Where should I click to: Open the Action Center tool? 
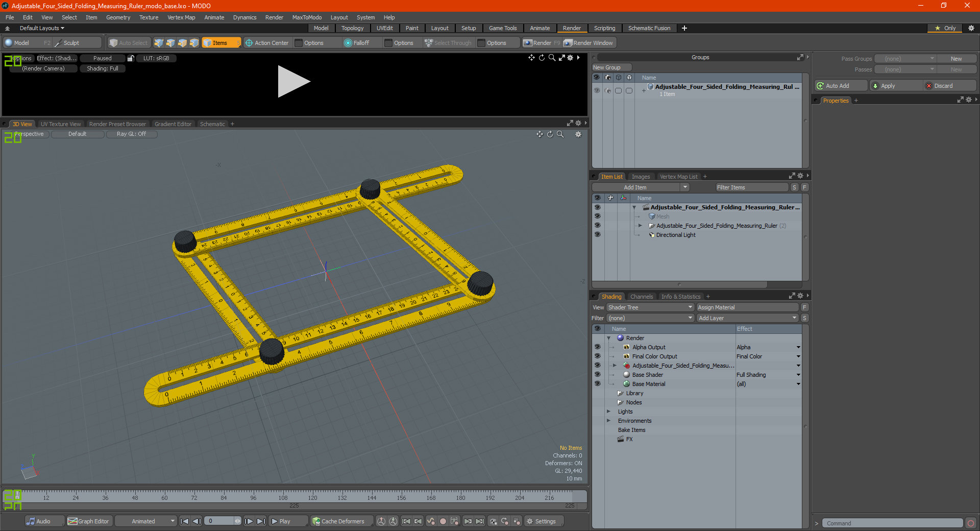pos(267,43)
